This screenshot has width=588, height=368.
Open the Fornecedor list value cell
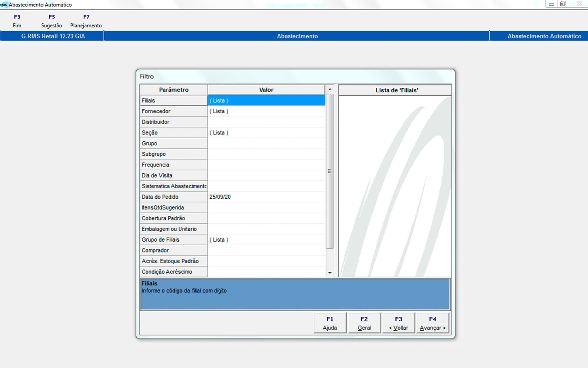pos(266,111)
